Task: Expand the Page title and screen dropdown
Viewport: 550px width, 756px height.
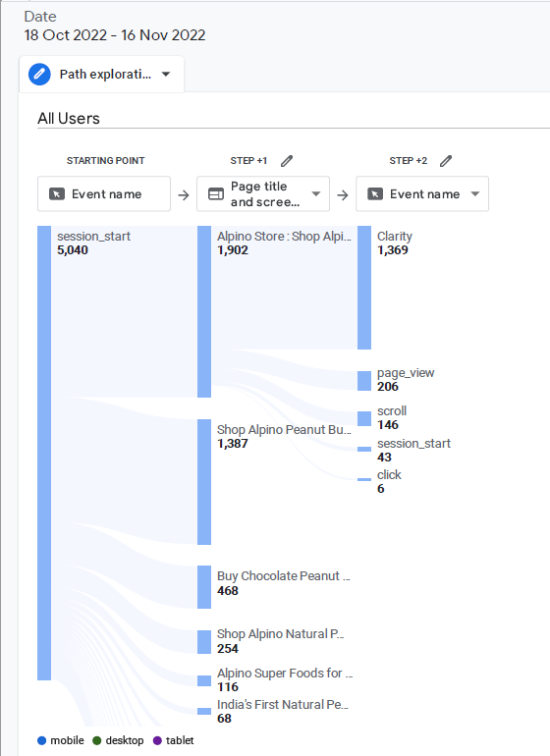Action: (x=316, y=193)
